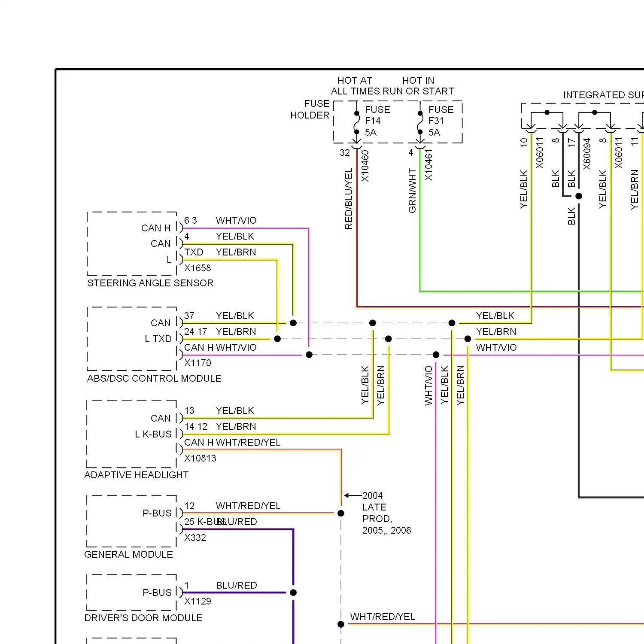The image size is (644, 644).
Task: Select the FUSE HOLDER label
Action: click(310, 109)
